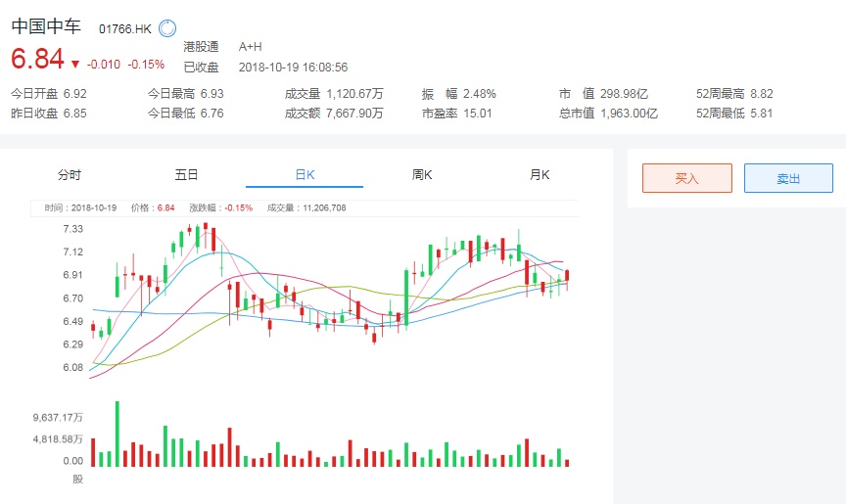Click the 9,637.17万 volume axis label
This screenshot has height=504, width=846.
coord(58,417)
